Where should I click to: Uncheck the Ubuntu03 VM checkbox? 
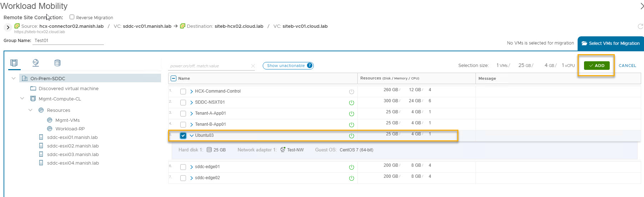pos(183,136)
